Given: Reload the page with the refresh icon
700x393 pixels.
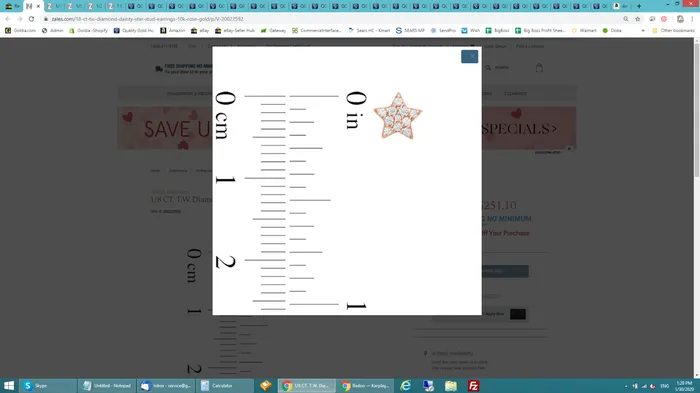Looking at the screenshot, I should 31,19.
